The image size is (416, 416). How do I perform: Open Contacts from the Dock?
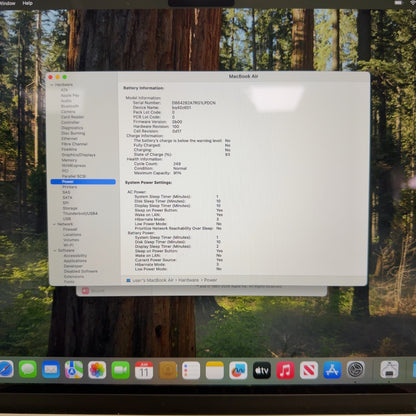(x=168, y=370)
